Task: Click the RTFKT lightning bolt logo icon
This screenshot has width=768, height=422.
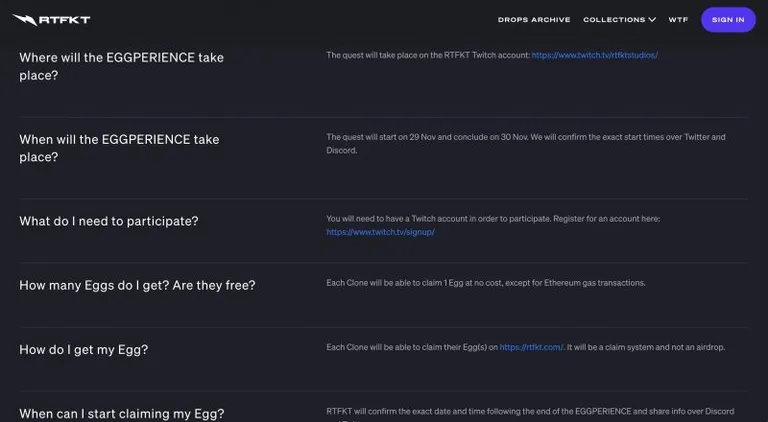Action: point(24,20)
